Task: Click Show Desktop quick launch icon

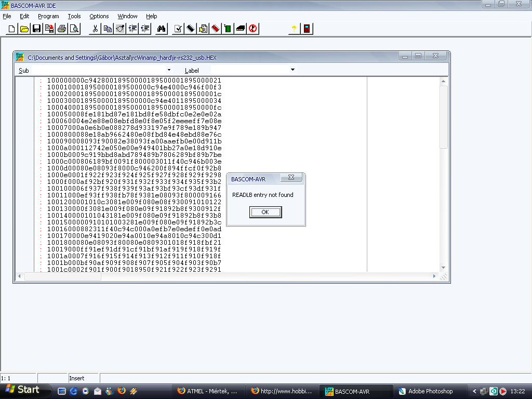Action: tap(61, 391)
